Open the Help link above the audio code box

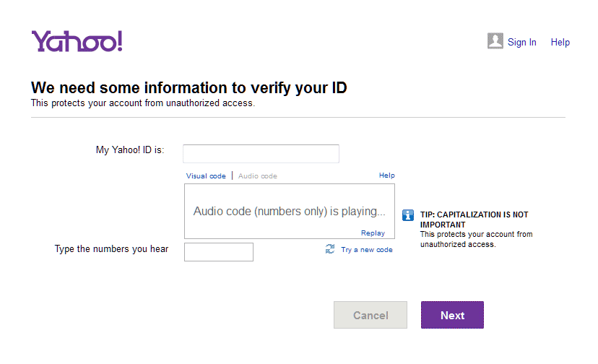point(386,175)
